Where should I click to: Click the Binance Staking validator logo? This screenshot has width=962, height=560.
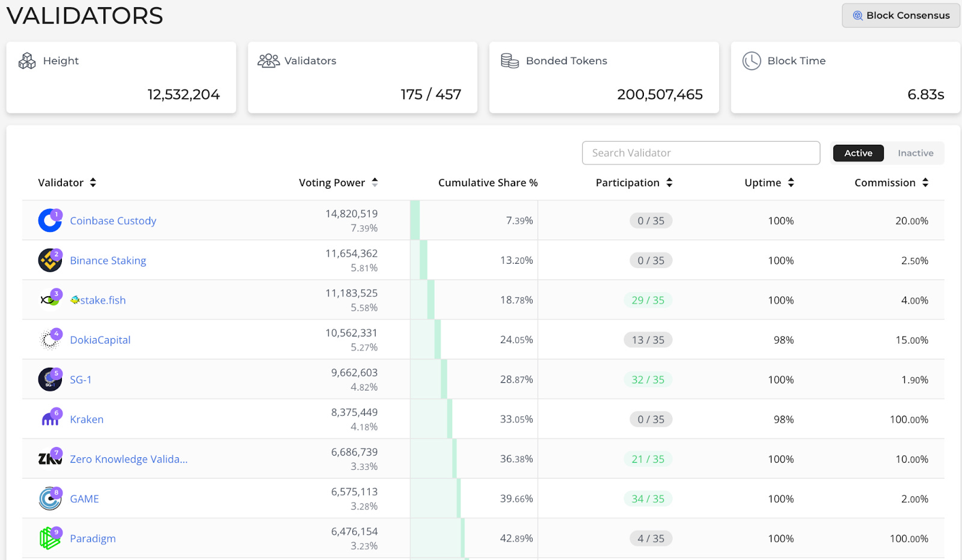click(x=50, y=260)
